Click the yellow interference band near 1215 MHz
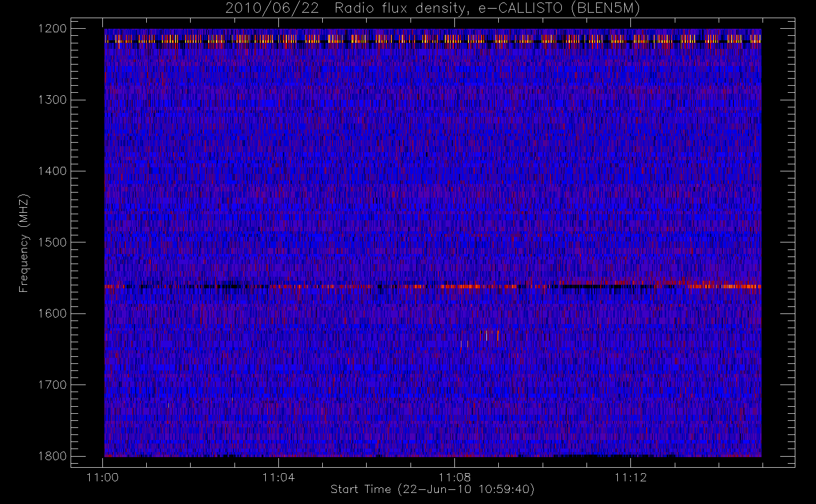Viewport: 816px width, 504px height. [x=433, y=39]
